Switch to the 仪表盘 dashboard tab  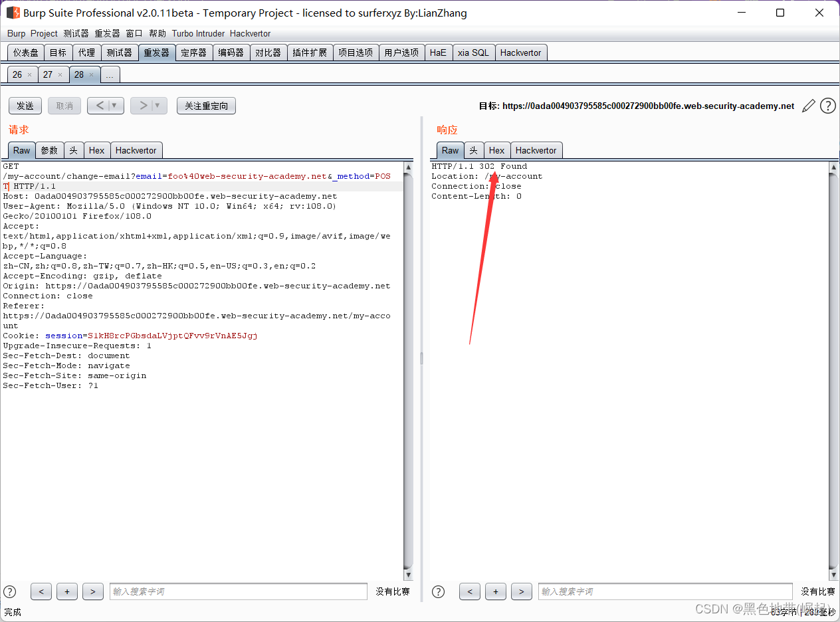click(26, 52)
